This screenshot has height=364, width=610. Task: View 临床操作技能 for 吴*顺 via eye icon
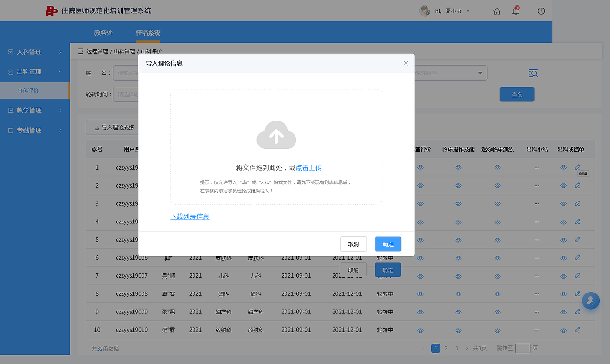(x=458, y=276)
